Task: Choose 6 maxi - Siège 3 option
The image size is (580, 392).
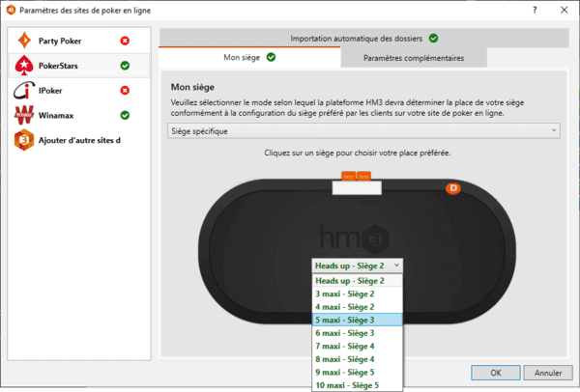Action: tap(358, 333)
